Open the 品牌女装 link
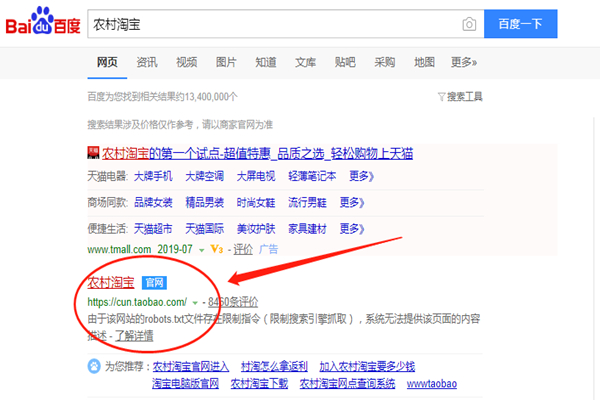600x400 pixels. coord(153,202)
